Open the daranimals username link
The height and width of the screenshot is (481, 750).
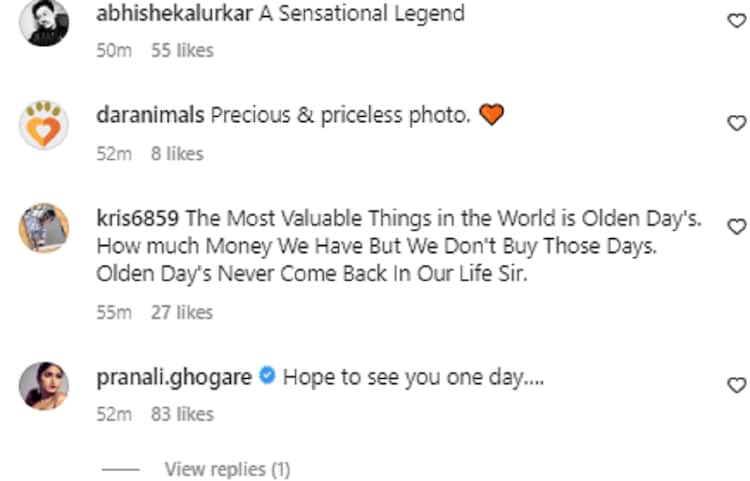tap(150, 115)
